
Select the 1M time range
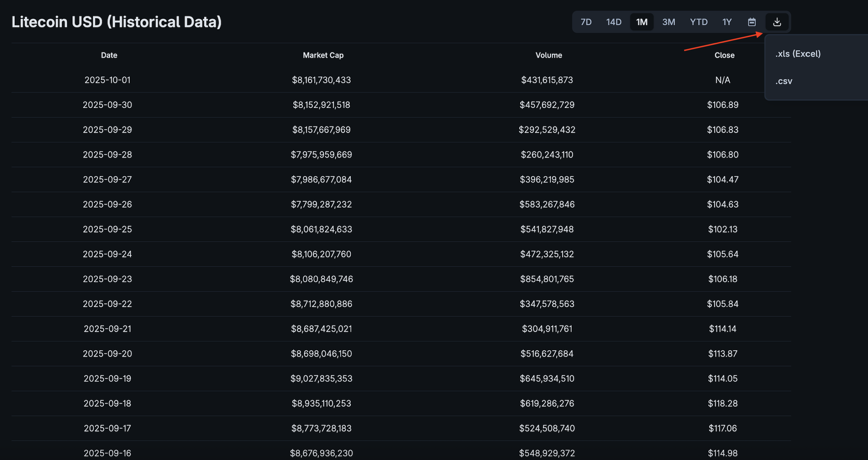[642, 22]
